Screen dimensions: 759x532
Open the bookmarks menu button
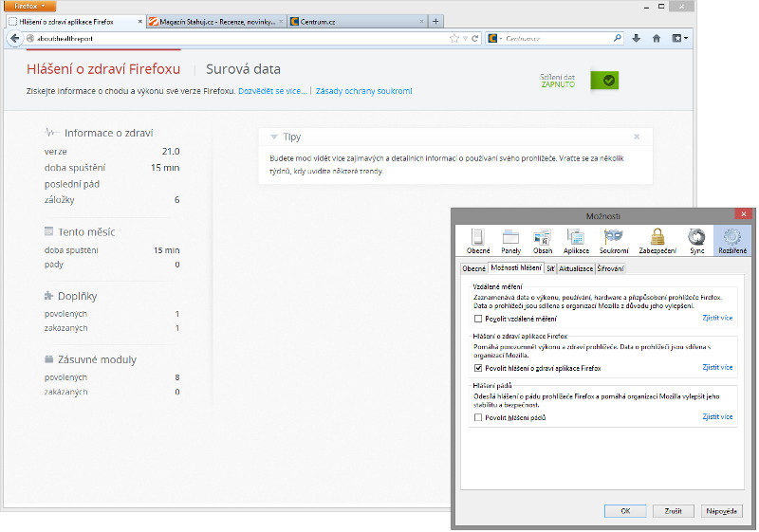click(x=680, y=38)
